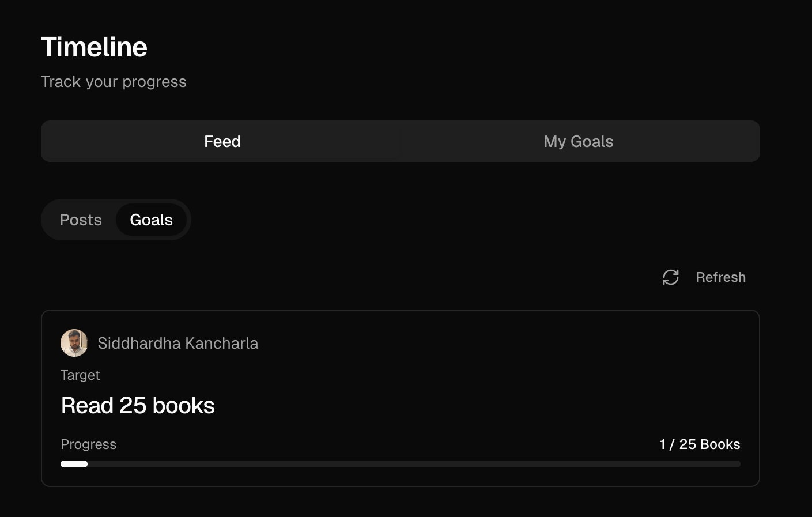Select the Goals filter pill
812x517 pixels.
151,220
